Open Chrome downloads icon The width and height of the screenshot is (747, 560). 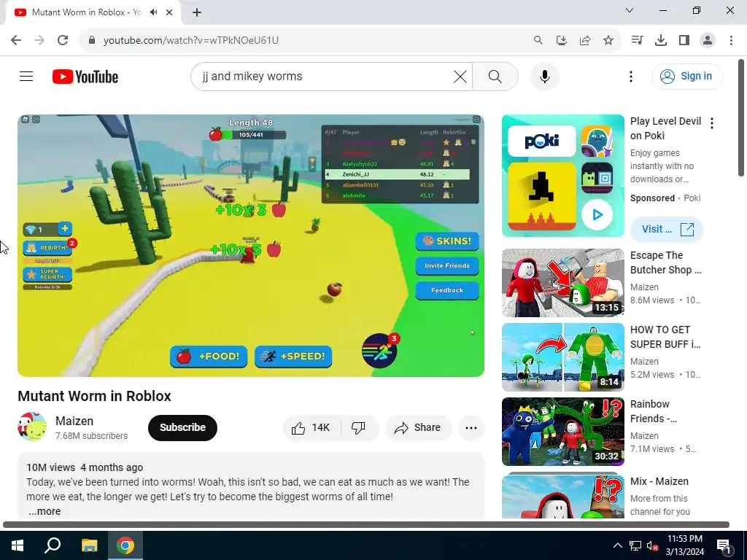[x=660, y=40]
